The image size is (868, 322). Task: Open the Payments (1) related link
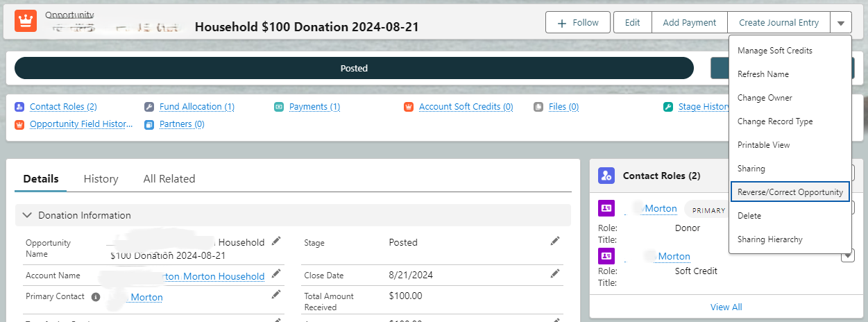[x=314, y=107]
